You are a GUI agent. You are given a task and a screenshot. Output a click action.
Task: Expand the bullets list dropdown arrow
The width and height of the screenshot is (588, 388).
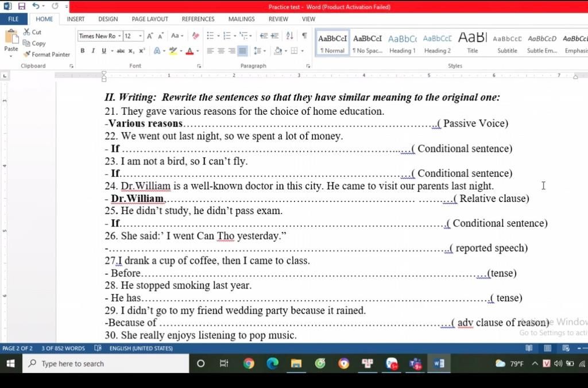(x=218, y=36)
